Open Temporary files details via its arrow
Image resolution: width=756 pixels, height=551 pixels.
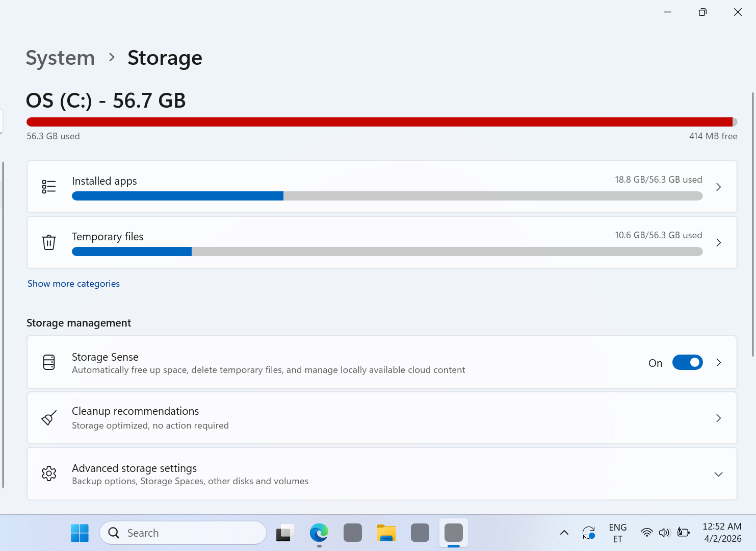(x=718, y=242)
